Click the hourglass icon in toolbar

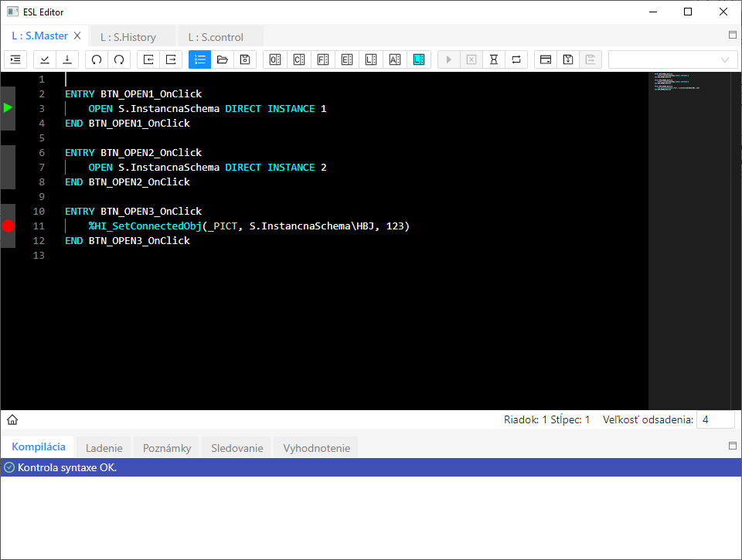(494, 59)
